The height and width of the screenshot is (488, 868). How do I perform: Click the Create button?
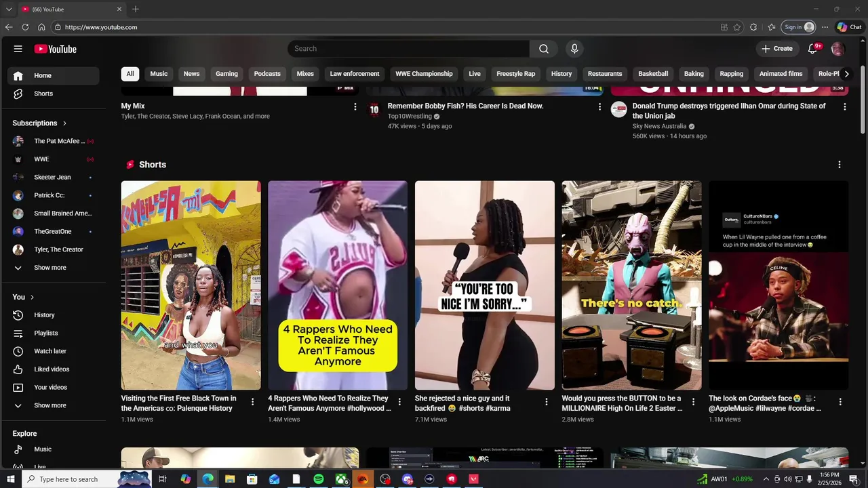[x=777, y=49]
